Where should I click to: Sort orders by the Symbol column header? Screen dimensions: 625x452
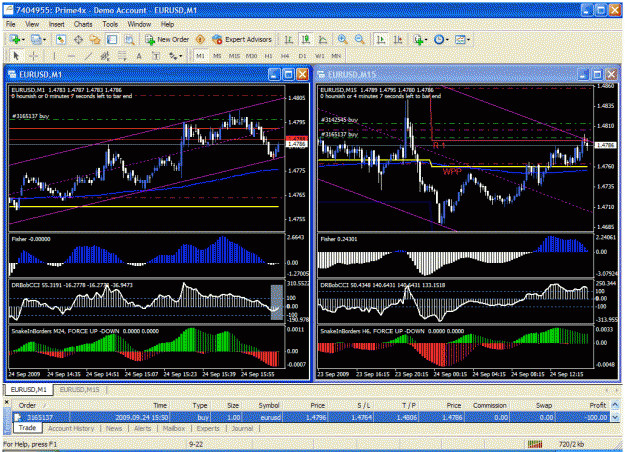coord(269,405)
